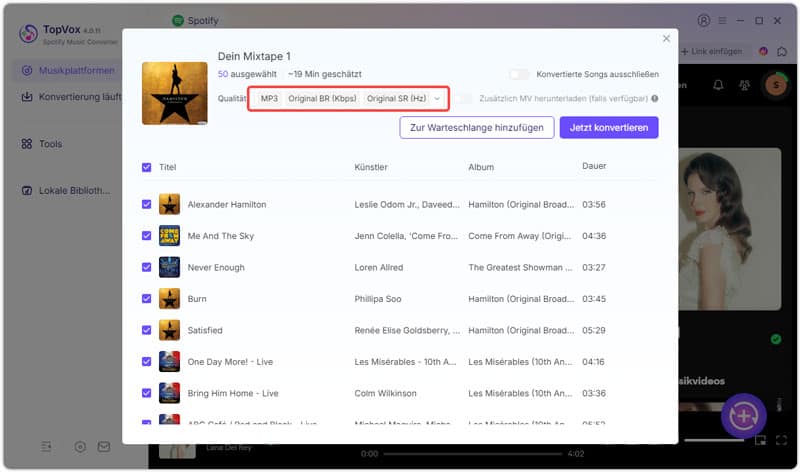Click the TopVox logo icon
800x472 pixels.
click(29, 34)
